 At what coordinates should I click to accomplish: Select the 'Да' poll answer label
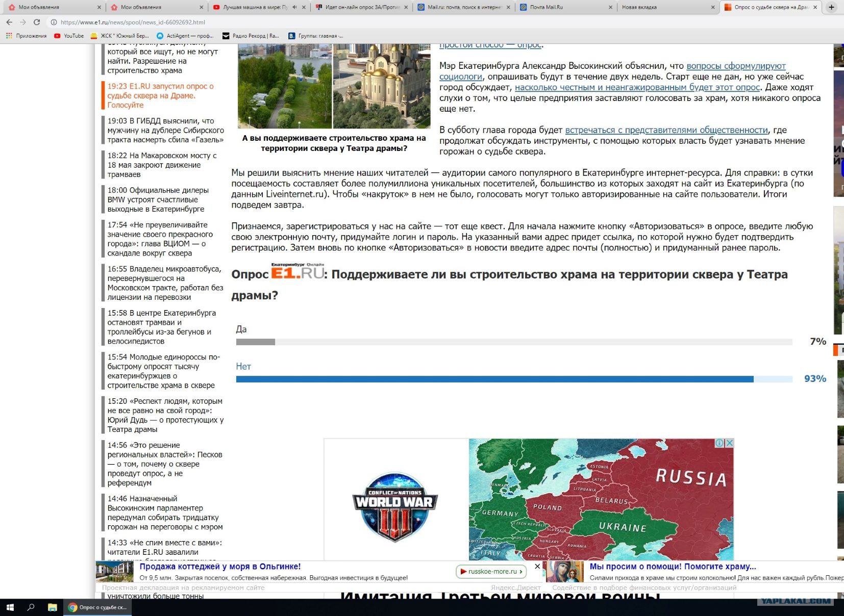pyautogui.click(x=241, y=329)
